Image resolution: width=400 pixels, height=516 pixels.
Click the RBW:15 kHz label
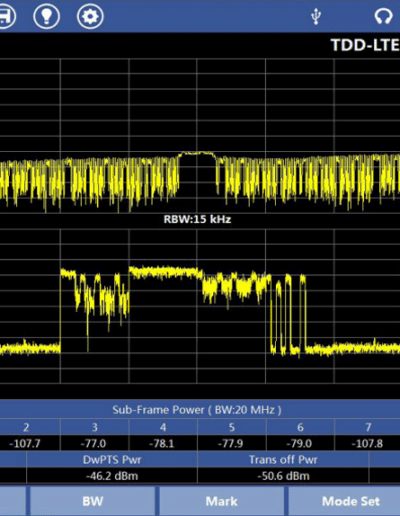pyautogui.click(x=197, y=219)
